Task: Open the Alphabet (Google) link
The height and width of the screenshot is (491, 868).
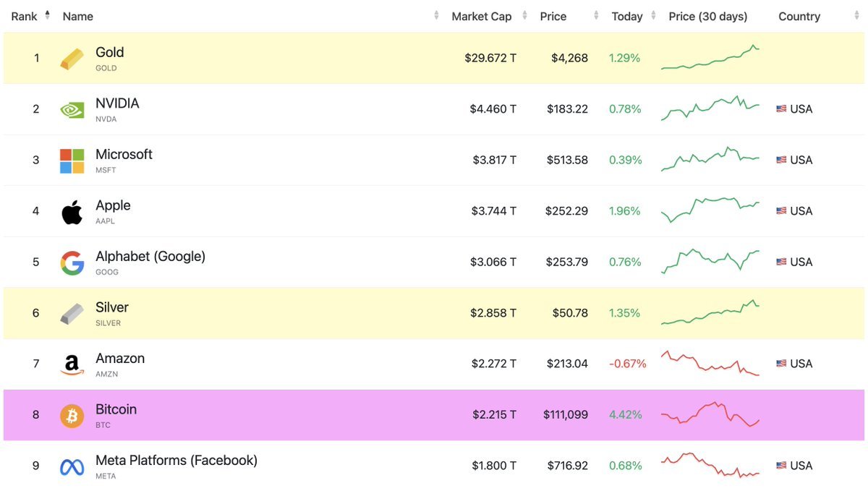Action: [150, 255]
